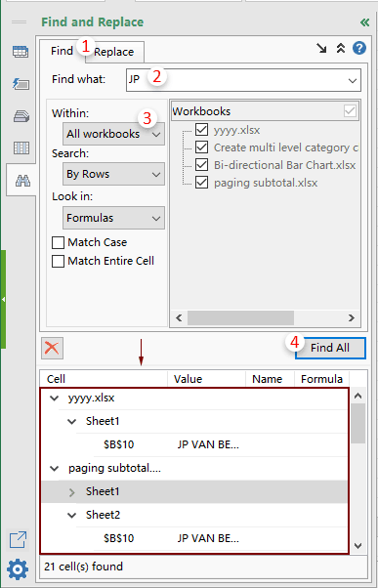Open the Column List pane icon
The image size is (378, 588).
(x=21, y=148)
